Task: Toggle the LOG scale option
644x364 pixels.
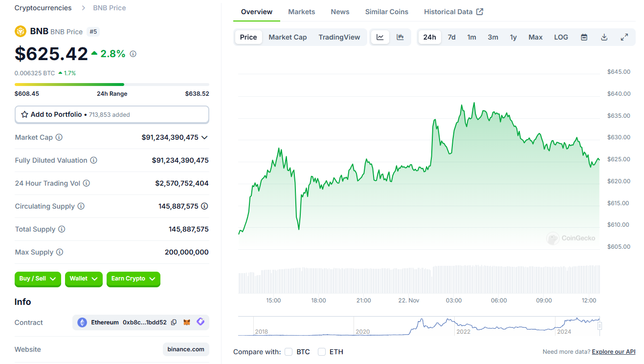Action: coord(561,37)
